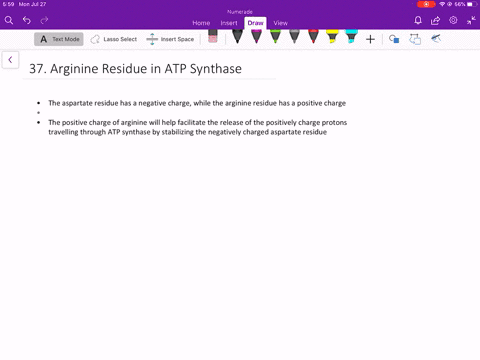Select the cyan highlighter
Viewport: 480px width, 360px height.
pyautogui.click(x=351, y=37)
